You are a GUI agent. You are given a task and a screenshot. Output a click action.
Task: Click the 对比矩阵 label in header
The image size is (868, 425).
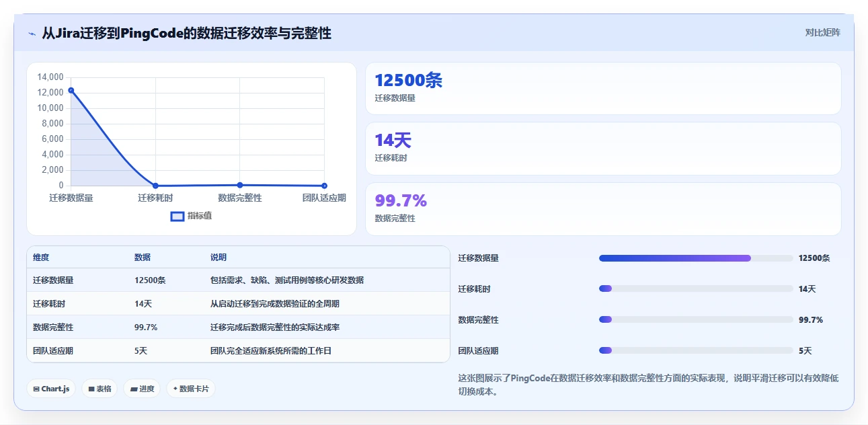822,32
